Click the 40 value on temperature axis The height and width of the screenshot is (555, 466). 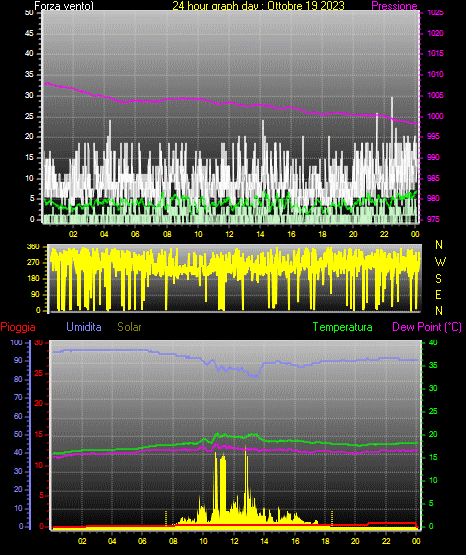433,342
